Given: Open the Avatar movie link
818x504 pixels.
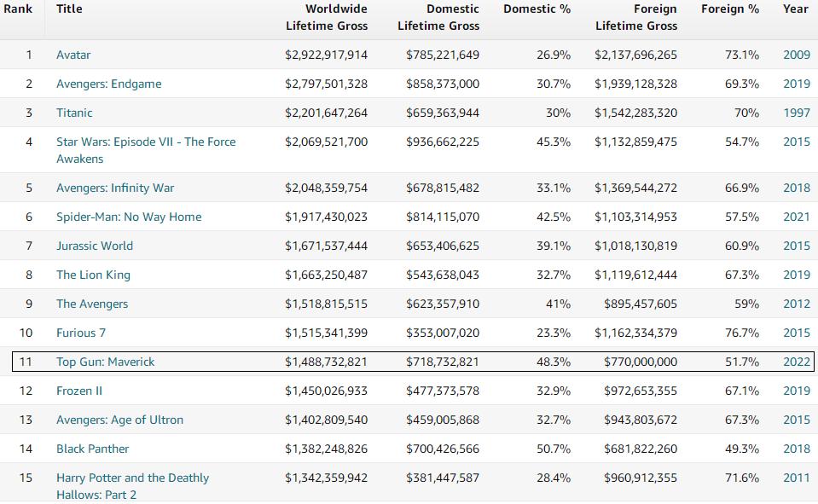Looking at the screenshot, I should [73, 55].
